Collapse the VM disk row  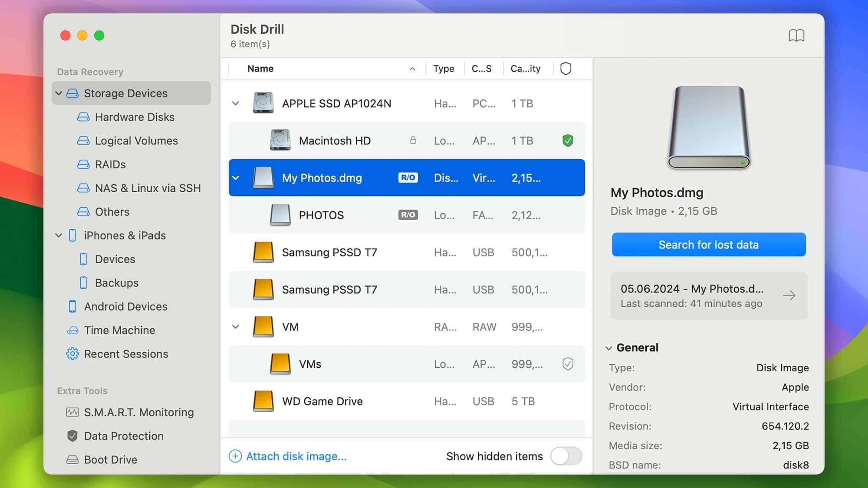tap(236, 327)
